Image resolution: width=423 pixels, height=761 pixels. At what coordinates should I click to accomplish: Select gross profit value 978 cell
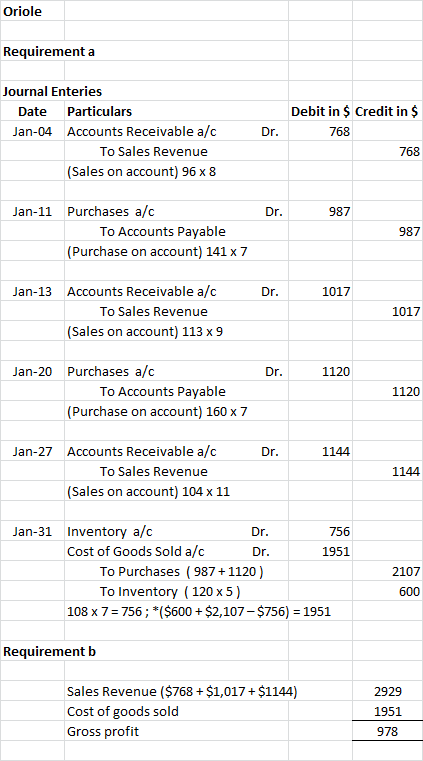(387, 731)
